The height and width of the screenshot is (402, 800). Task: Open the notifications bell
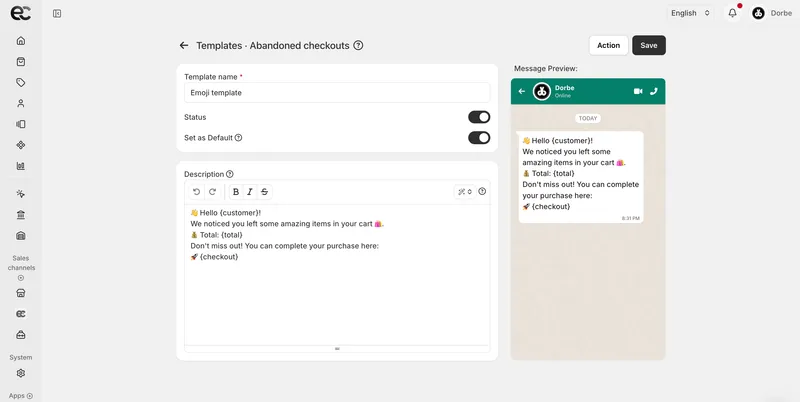coord(732,13)
